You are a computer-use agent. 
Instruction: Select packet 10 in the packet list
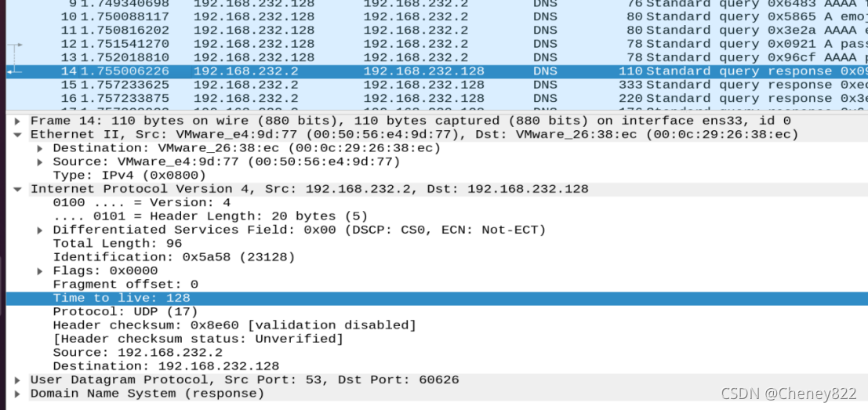click(437, 16)
